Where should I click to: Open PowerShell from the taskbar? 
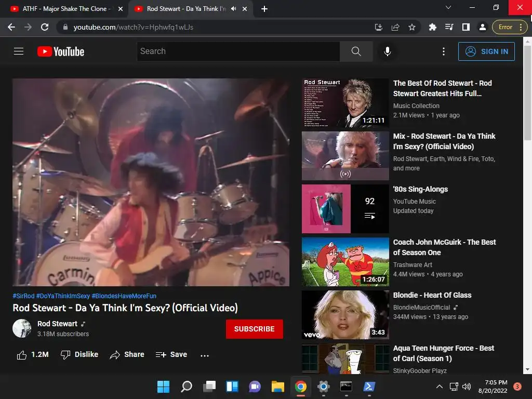(369, 387)
